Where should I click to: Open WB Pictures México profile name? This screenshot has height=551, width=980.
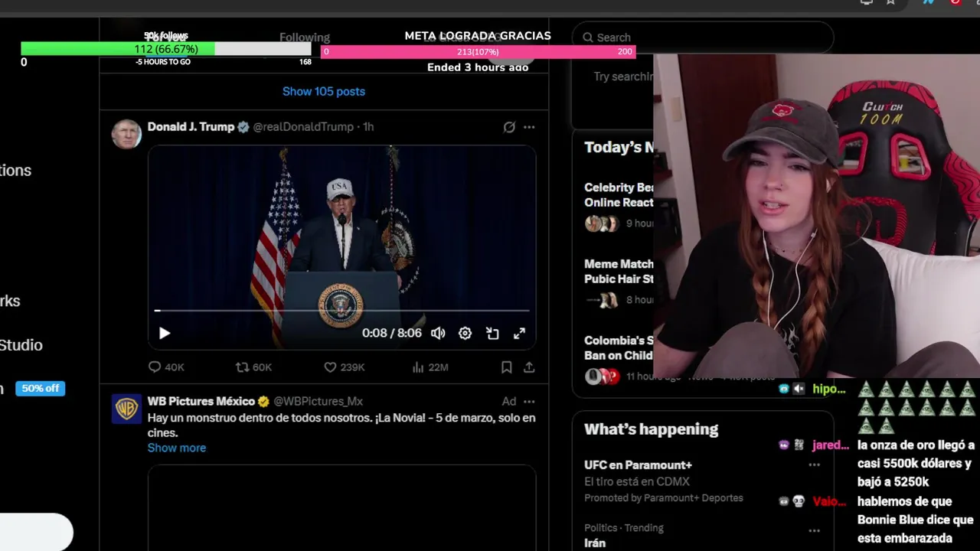[x=201, y=401]
